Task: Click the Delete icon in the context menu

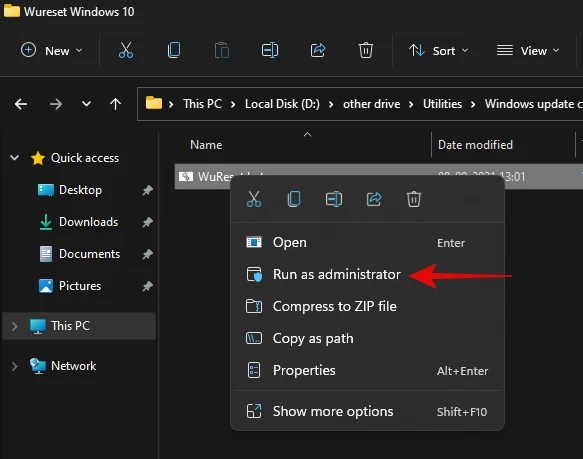Action: click(x=413, y=199)
